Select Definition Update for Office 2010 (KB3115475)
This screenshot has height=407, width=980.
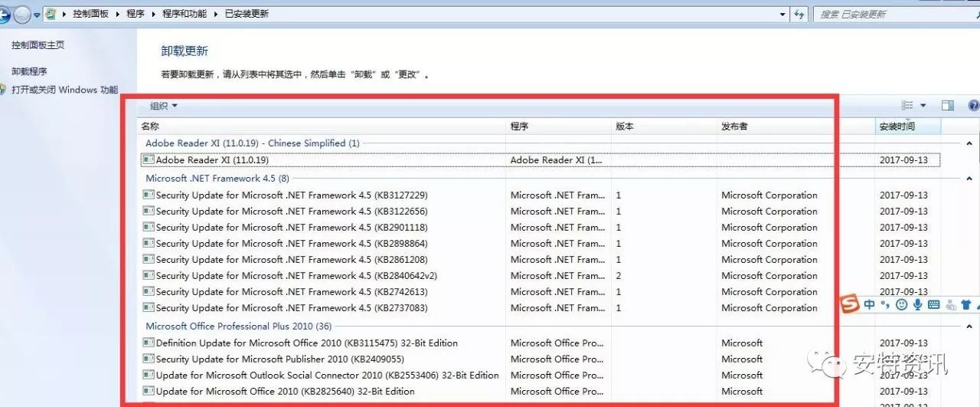click(x=541, y=343)
